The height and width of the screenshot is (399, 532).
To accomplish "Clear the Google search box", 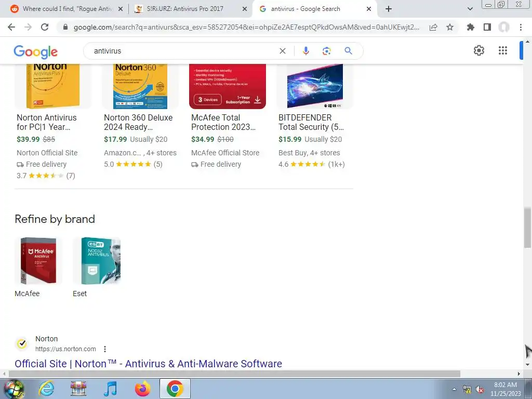I will pyautogui.click(x=282, y=51).
